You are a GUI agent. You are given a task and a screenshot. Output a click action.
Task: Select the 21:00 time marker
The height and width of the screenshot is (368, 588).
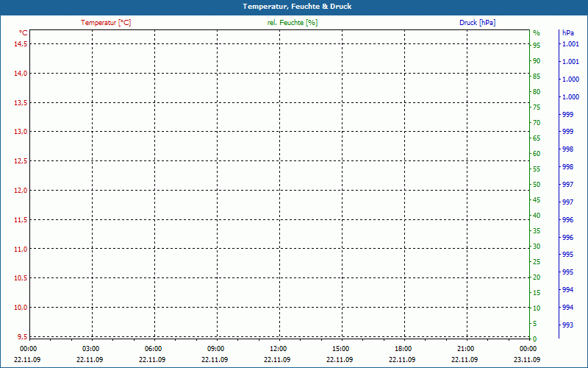pyautogui.click(x=466, y=349)
